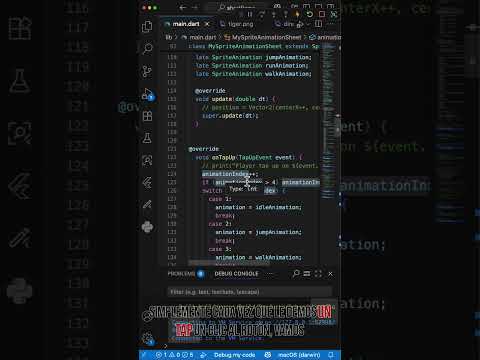Expand the run button dropdown chevron
Screen dimensions: 480x360
click(x=308, y=24)
